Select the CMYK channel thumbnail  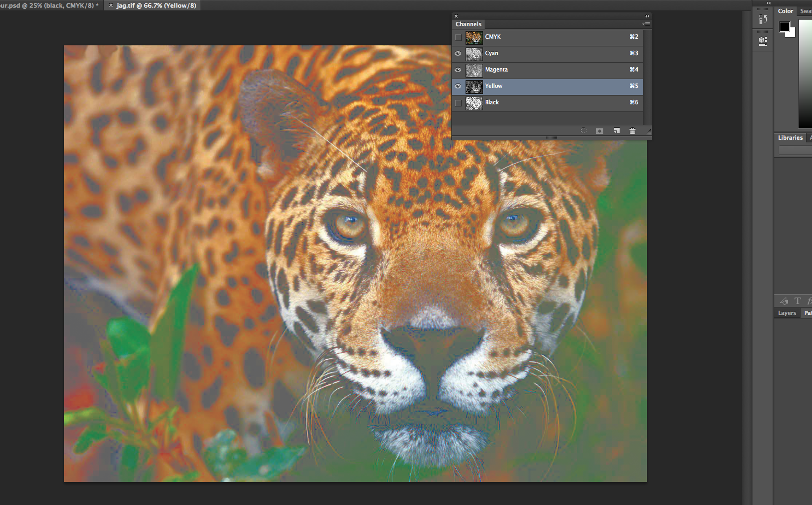474,37
